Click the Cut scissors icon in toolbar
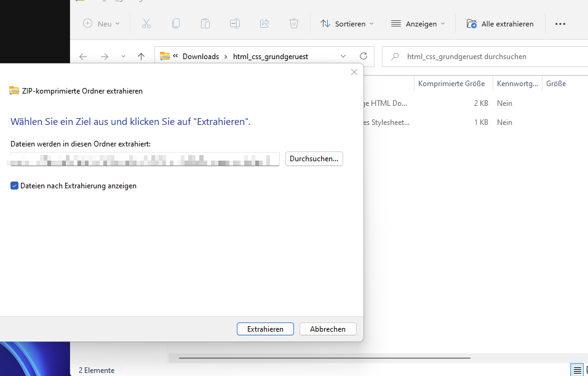 coord(146,23)
